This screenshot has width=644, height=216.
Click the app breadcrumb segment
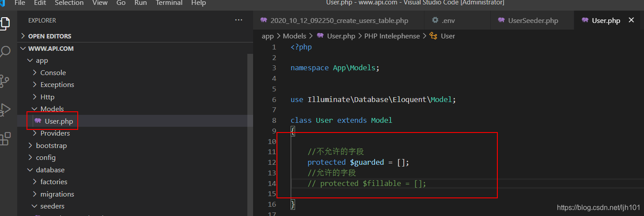point(268,36)
